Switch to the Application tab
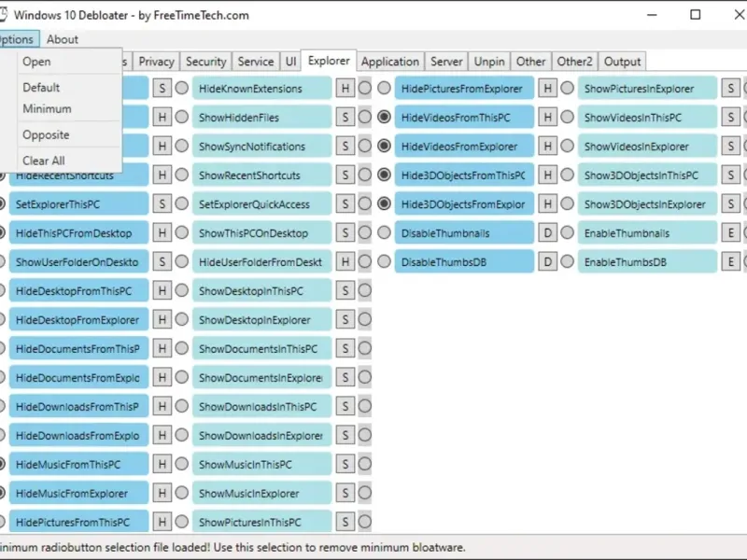Screen dimensions: 747x560 coord(389,62)
